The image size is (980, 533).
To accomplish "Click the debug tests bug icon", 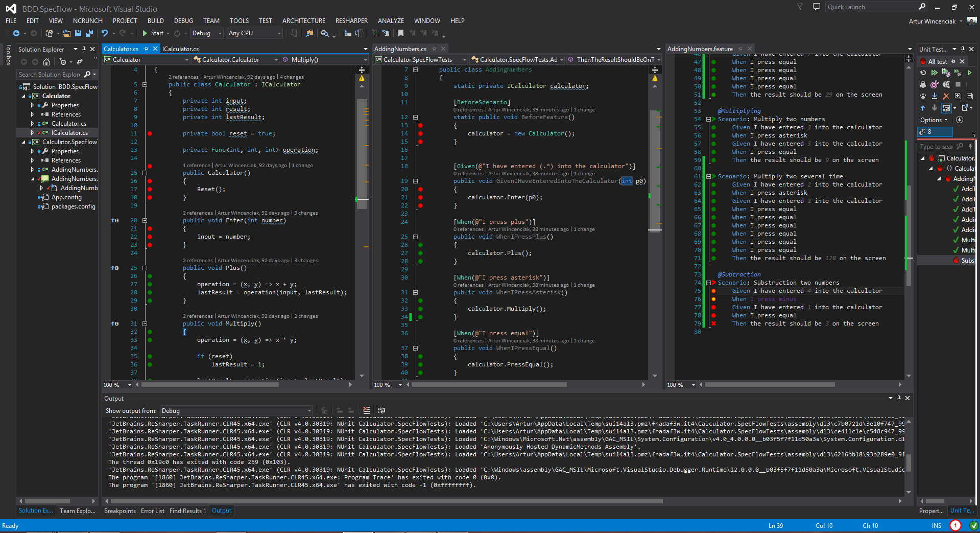I will tap(923, 84).
